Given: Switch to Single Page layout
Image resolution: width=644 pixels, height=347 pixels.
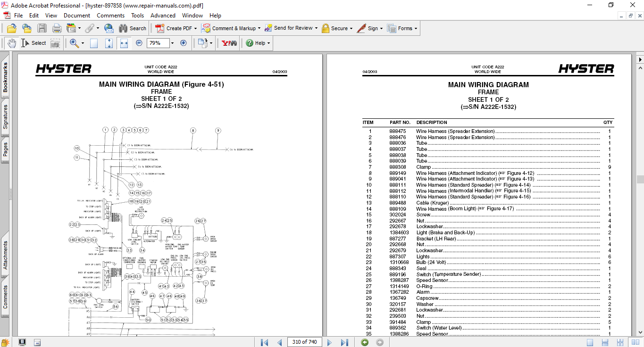Looking at the screenshot, I should pos(590,342).
